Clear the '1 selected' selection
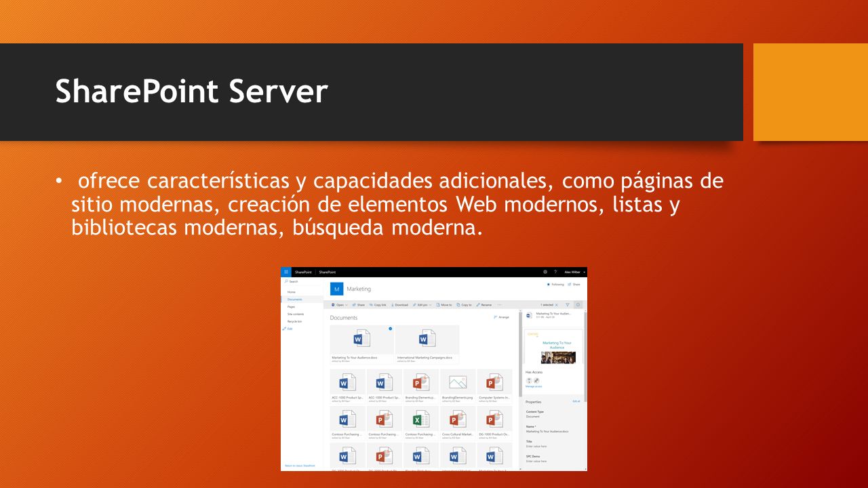Viewport: 868px width, 488px height. pyautogui.click(x=557, y=305)
